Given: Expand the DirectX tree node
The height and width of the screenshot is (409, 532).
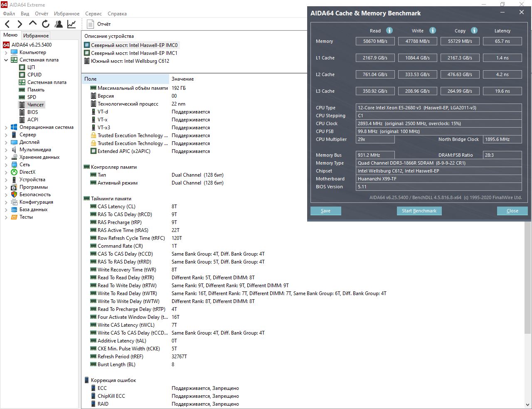Looking at the screenshot, I should [6, 172].
